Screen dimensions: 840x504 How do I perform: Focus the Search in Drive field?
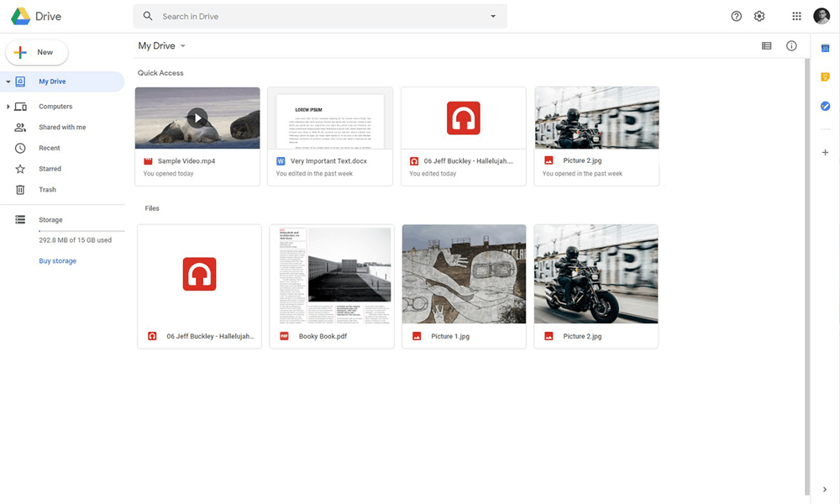[x=320, y=16]
